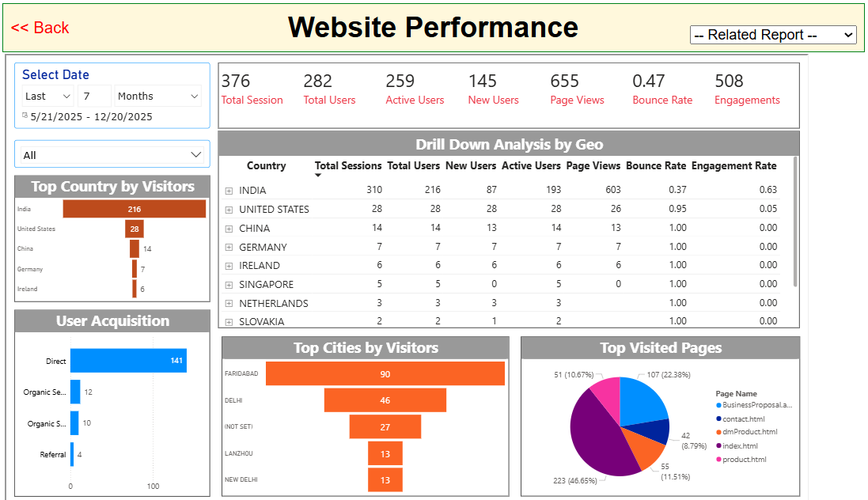Click the geo table vertical scrollbar
This screenshot has height=500, width=868.
pyautogui.click(x=794, y=222)
